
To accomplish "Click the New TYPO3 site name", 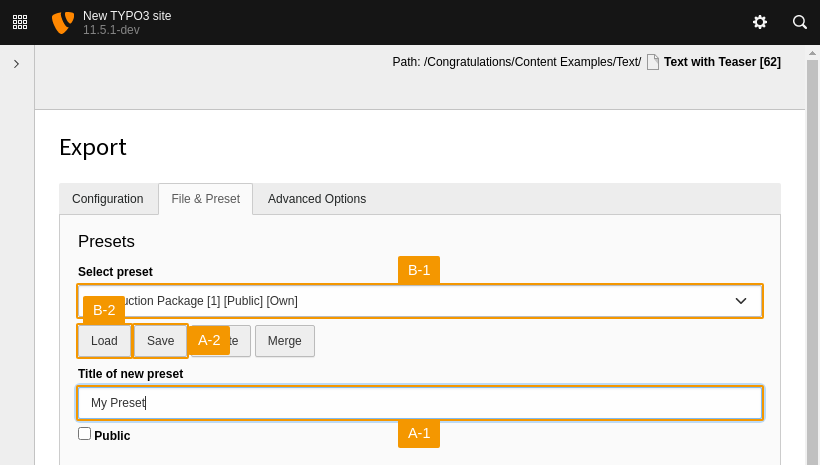I will 127,16.
